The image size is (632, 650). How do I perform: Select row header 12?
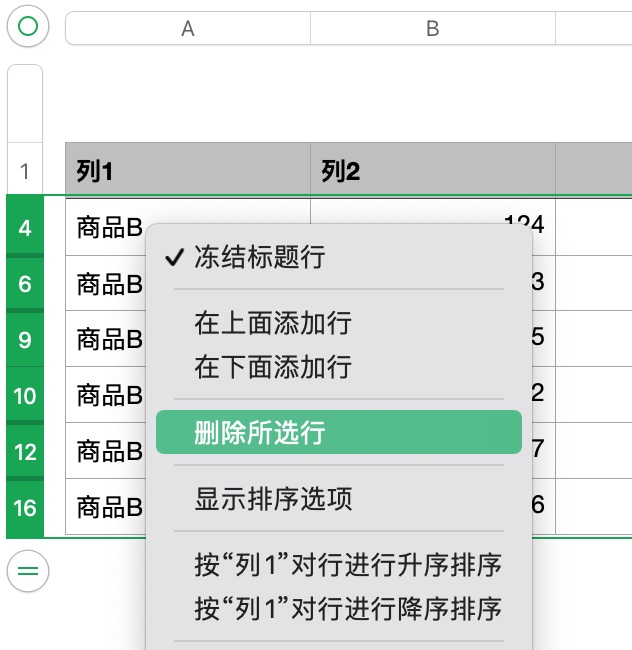pos(25,452)
